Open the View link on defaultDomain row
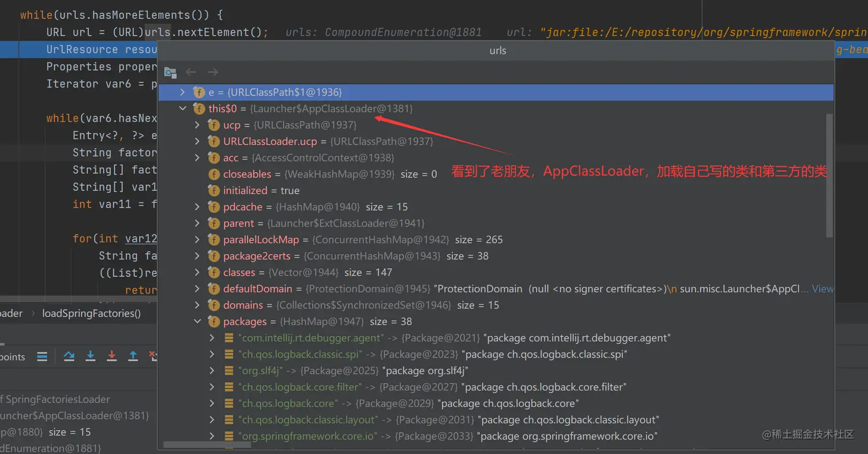 (822, 289)
